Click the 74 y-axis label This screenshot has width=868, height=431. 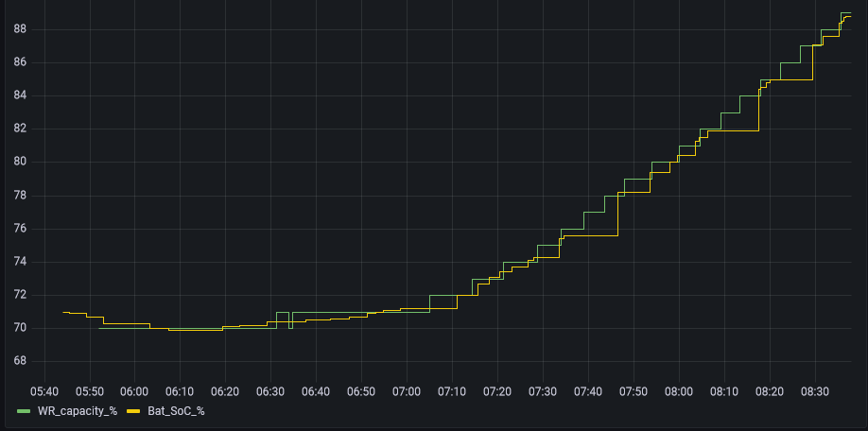click(21, 262)
